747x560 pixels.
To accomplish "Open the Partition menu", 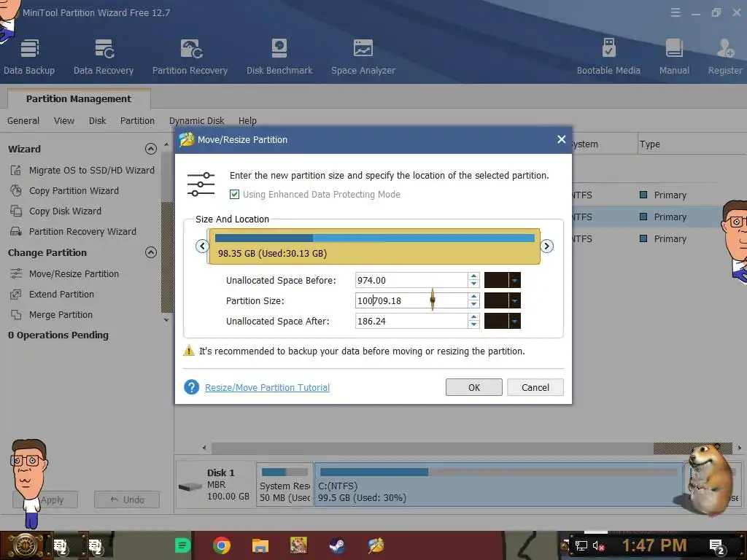I will (x=137, y=120).
